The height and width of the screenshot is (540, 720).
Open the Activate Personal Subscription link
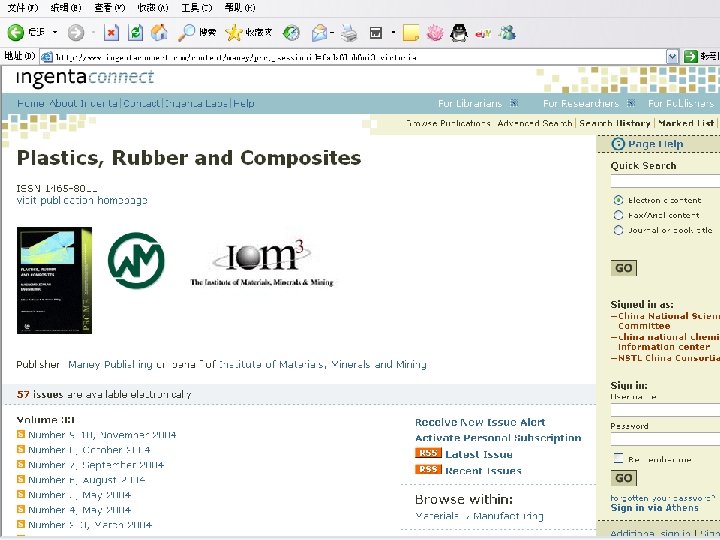click(498, 438)
